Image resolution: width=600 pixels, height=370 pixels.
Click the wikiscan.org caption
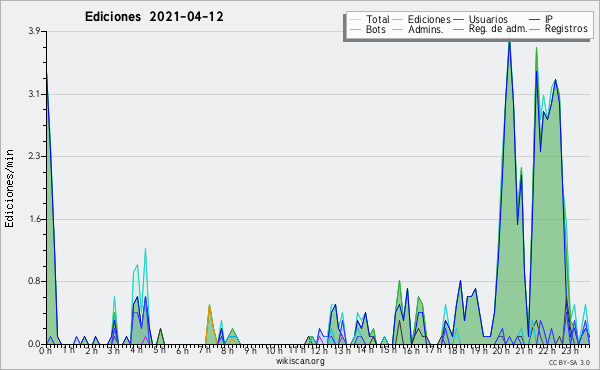pyautogui.click(x=300, y=361)
